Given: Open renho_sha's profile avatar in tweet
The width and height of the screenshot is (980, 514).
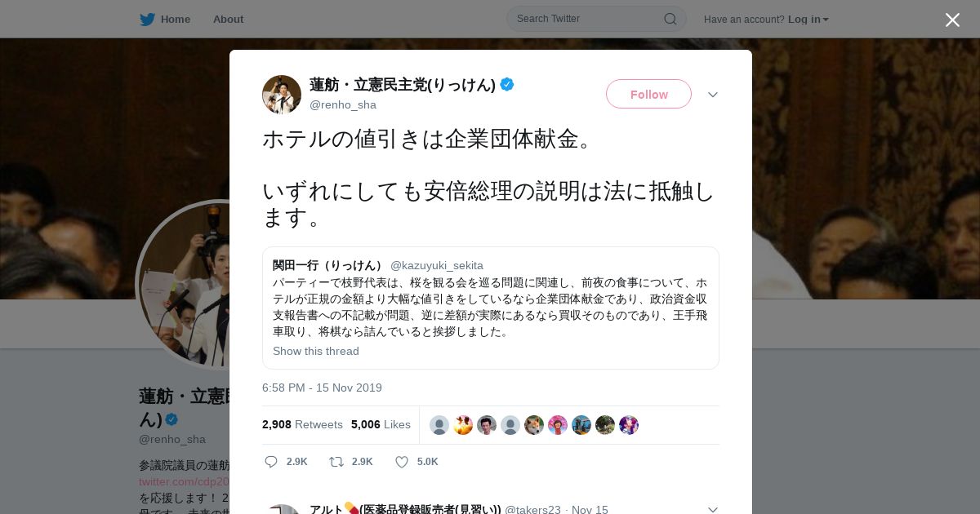Looking at the screenshot, I should tap(282, 95).
